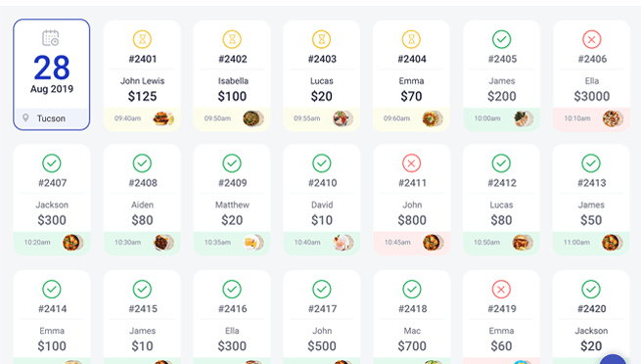Image resolution: width=641 pixels, height=364 pixels.
Task: Open the food thumbnail on order #2412
Action: (522, 243)
